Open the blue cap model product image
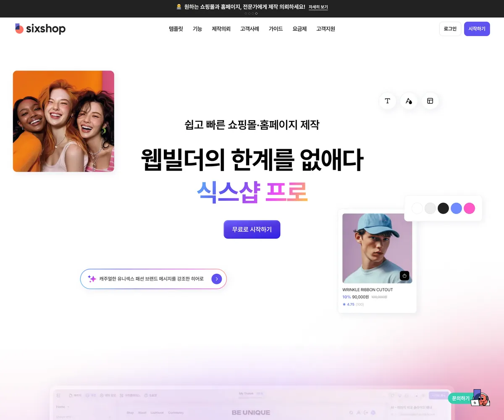The image size is (504, 420). point(377,249)
